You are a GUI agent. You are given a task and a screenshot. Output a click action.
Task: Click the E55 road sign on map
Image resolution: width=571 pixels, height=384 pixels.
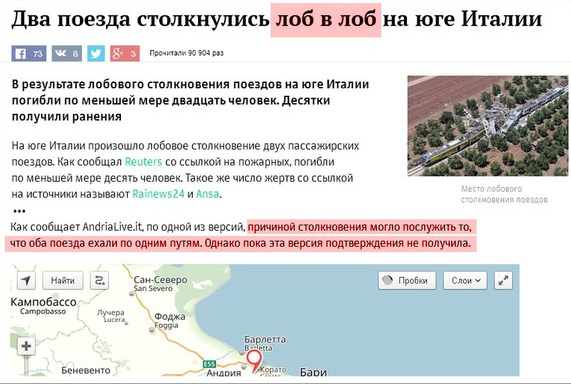[x=209, y=364]
